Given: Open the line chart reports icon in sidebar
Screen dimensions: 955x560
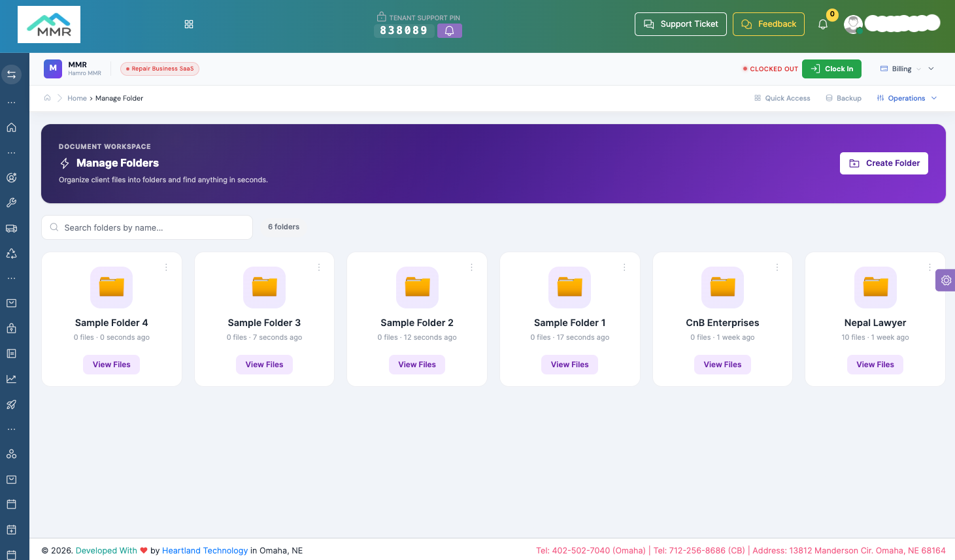Looking at the screenshot, I should 11,379.
